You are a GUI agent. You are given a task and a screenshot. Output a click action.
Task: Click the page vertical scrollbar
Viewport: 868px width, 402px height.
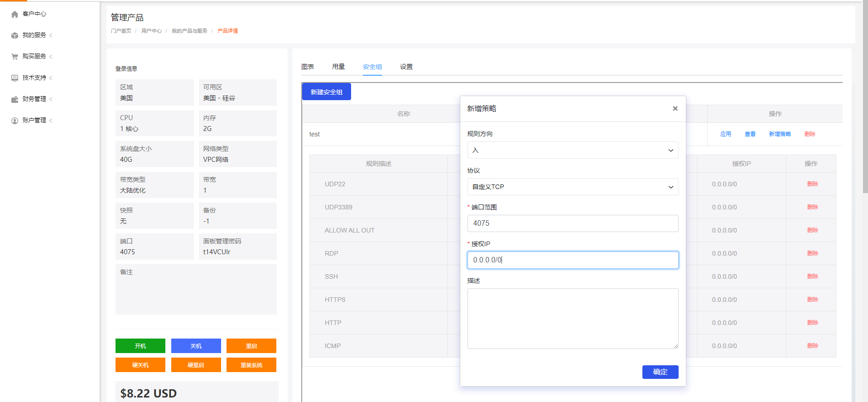pyautogui.click(x=865, y=97)
